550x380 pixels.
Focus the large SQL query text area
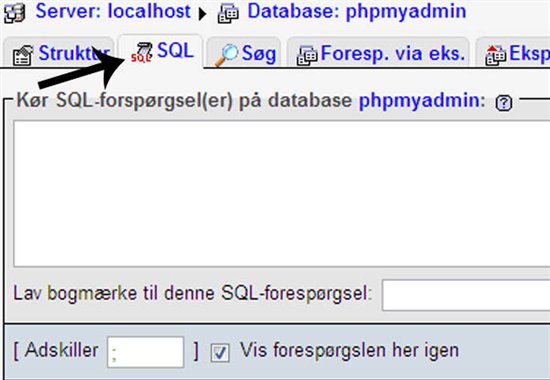coord(282,194)
